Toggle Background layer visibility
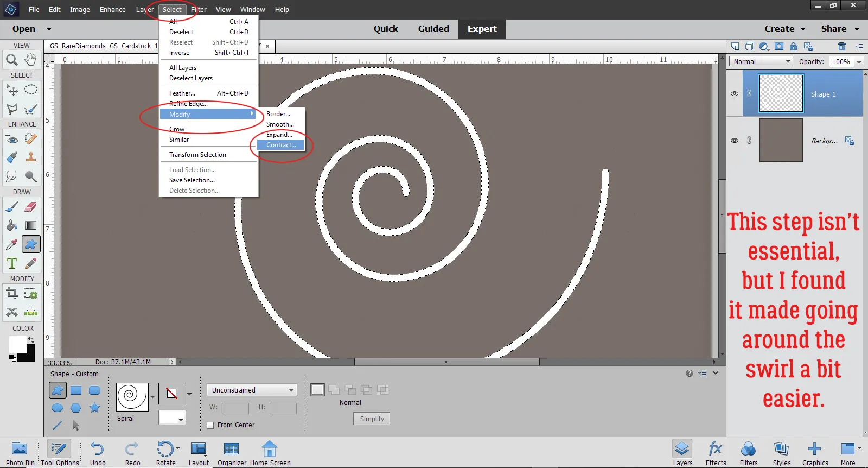Viewport: 868px width, 468px height. (735, 140)
